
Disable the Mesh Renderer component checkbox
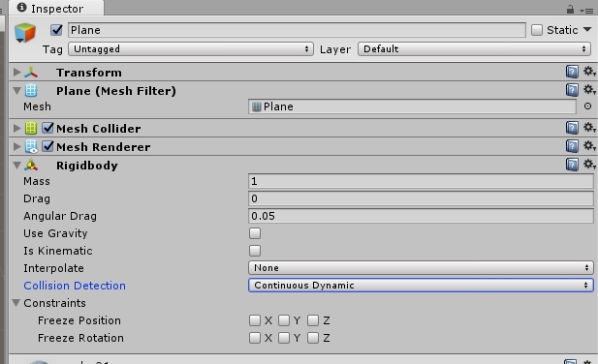[47, 146]
